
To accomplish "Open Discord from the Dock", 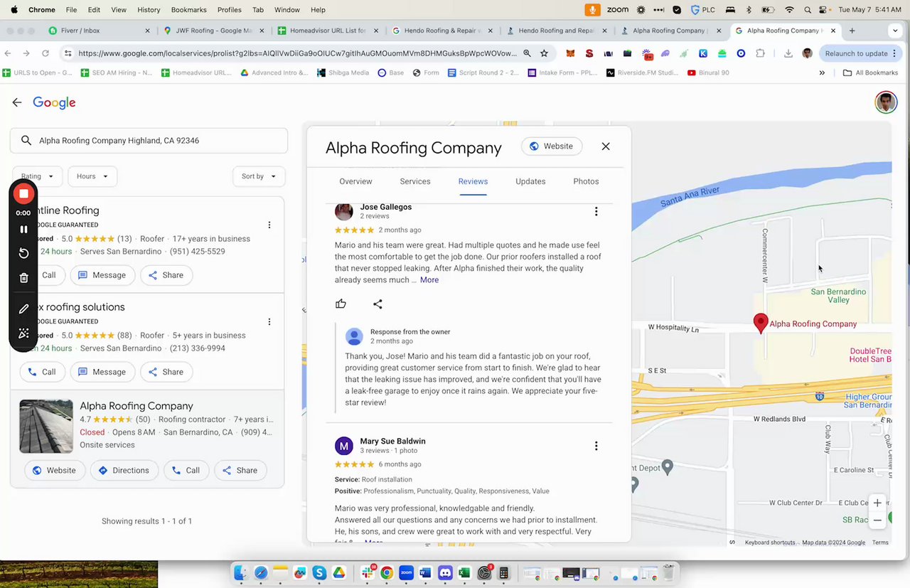I will pos(445,572).
